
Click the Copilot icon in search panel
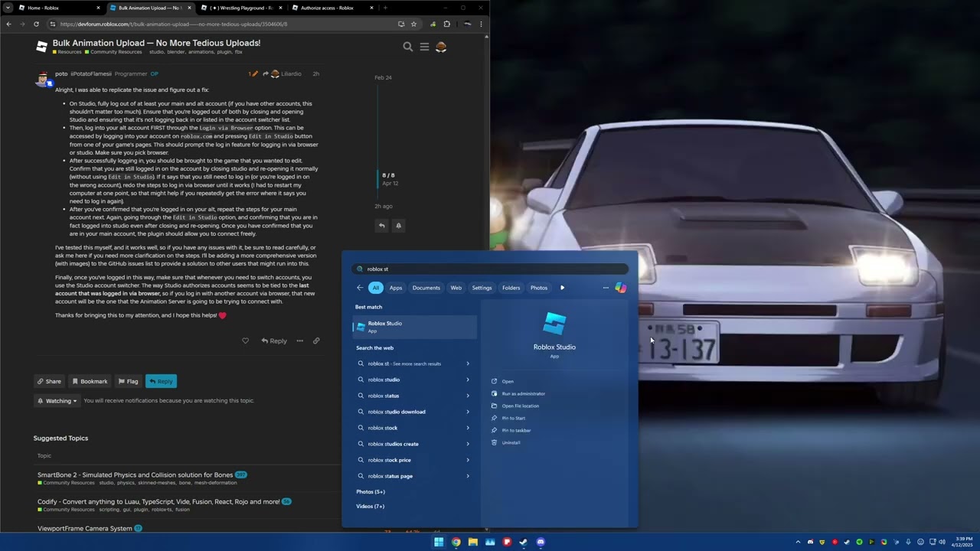621,288
